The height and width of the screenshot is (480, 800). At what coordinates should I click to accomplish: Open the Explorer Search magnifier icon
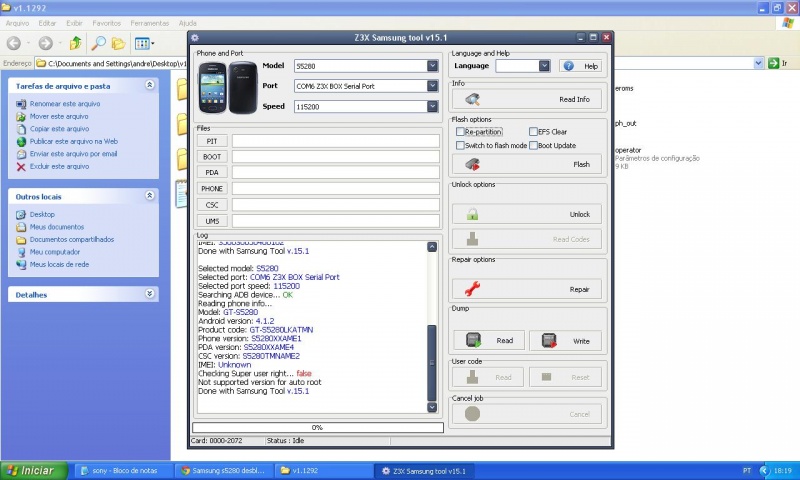coord(98,43)
